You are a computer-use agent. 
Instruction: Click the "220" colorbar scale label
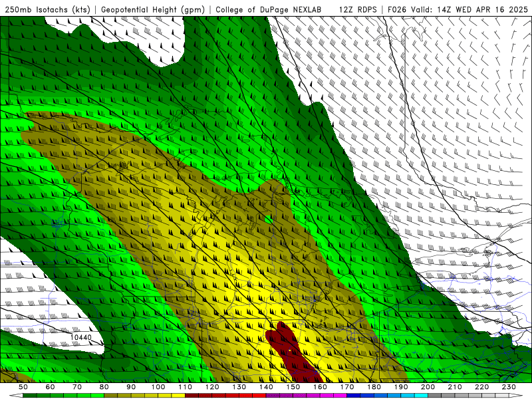(x=482, y=387)
